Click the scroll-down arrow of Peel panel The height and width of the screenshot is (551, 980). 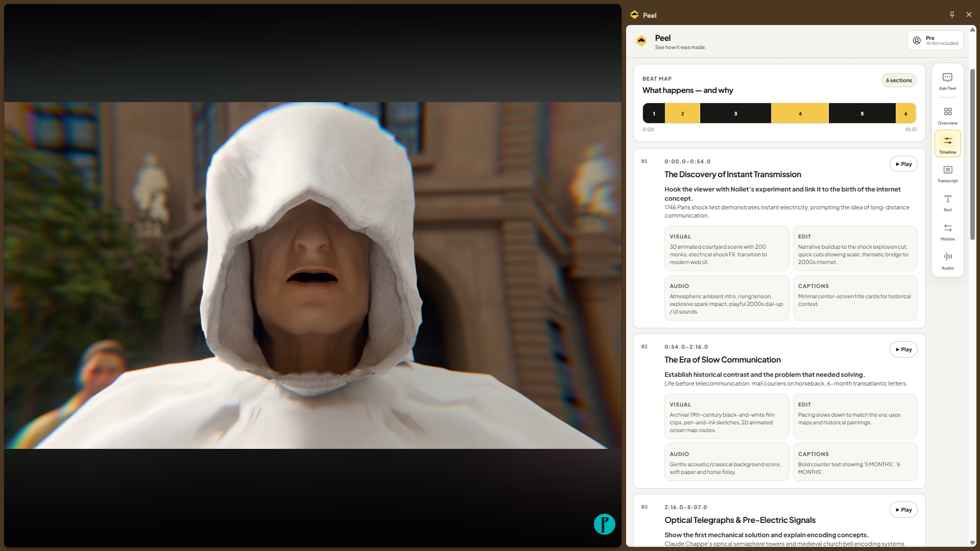click(x=972, y=543)
